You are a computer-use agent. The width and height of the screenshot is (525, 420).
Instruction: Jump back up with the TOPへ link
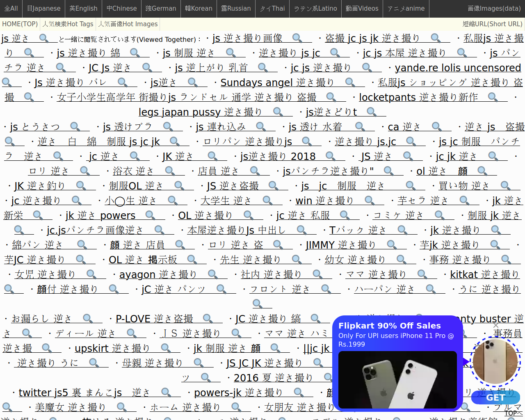pyautogui.click(x=514, y=413)
